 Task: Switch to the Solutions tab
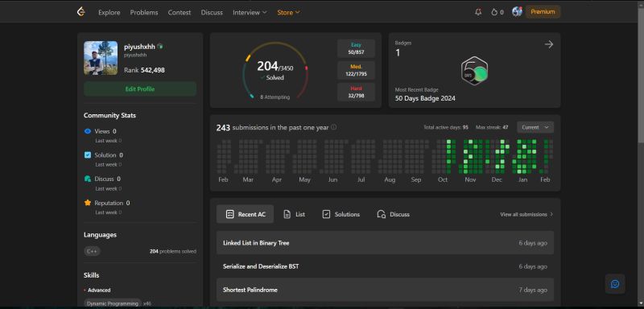341,214
